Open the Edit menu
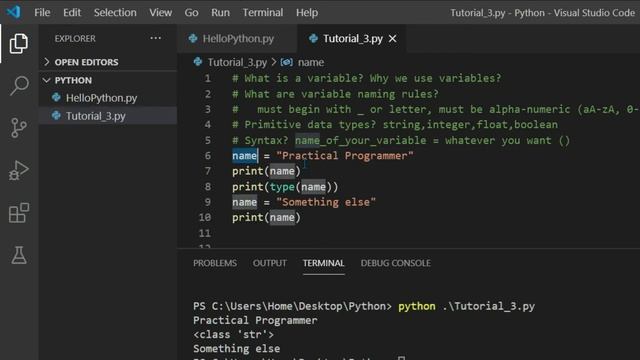The image size is (640, 360). point(72,13)
